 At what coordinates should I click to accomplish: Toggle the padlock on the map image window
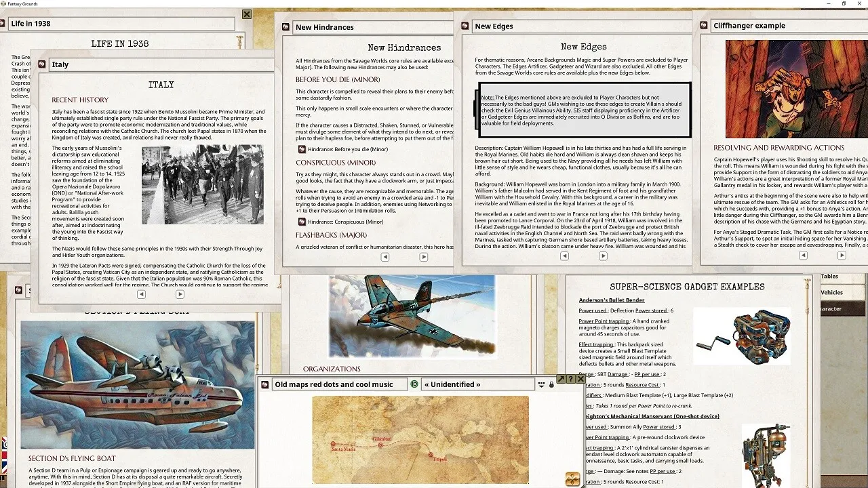tap(551, 384)
